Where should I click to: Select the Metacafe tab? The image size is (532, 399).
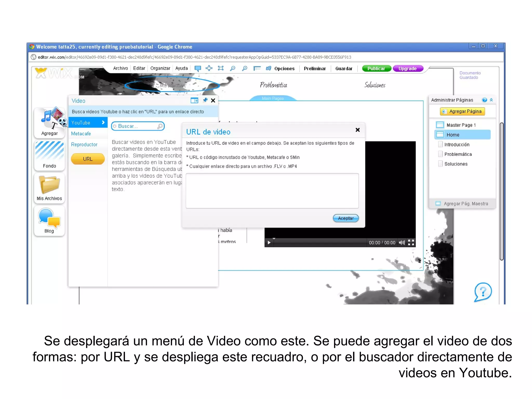pos(81,134)
